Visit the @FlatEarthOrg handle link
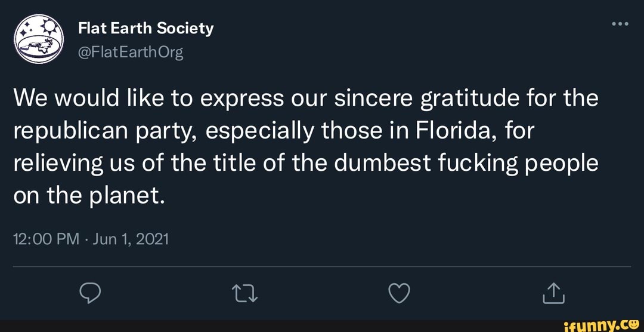The image size is (644, 332). tap(131, 53)
